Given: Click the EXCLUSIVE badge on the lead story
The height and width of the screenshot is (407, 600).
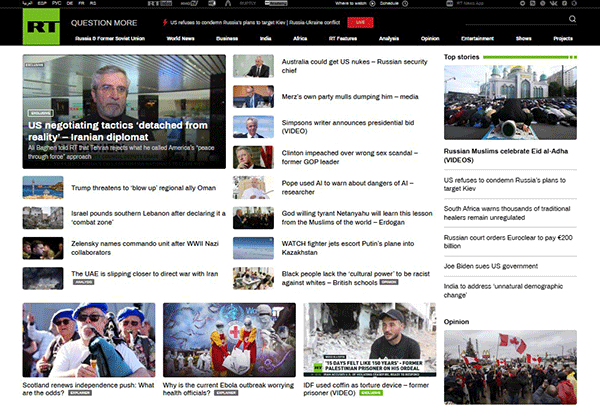Looking at the screenshot, I should pos(40,113).
